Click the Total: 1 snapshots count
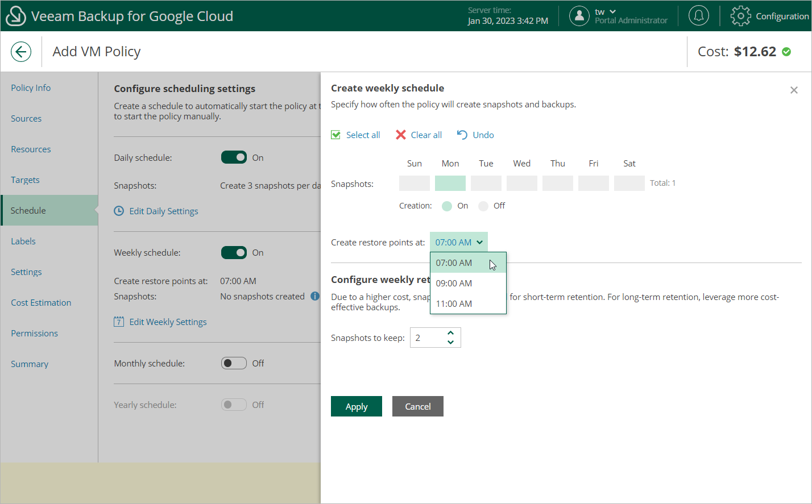Screen dimensions: 812x504 click(662, 183)
